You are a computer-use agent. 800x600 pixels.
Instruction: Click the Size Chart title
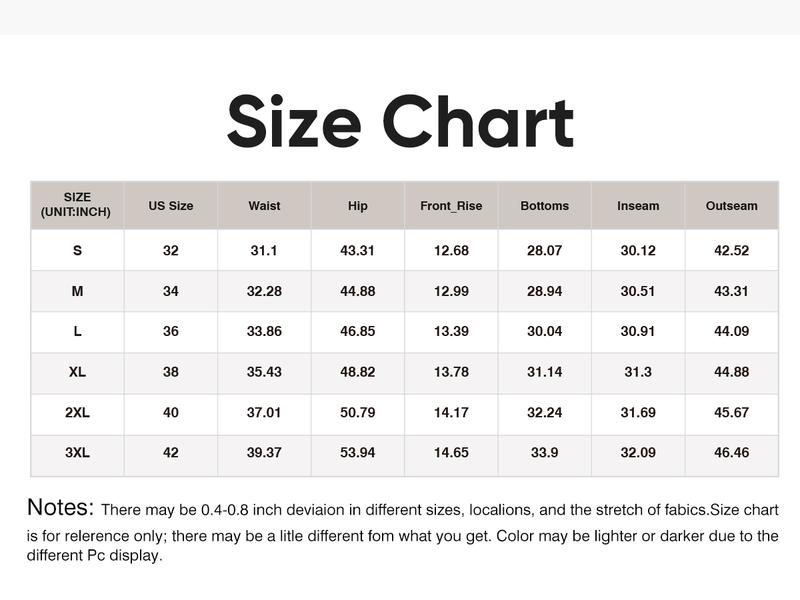pyautogui.click(x=400, y=122)
